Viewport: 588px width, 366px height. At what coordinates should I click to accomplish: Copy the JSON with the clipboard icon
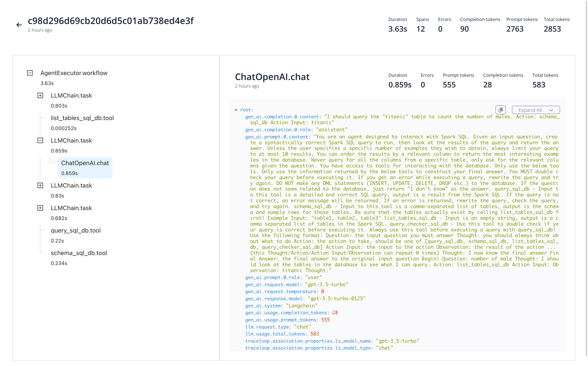coord(500,110)
